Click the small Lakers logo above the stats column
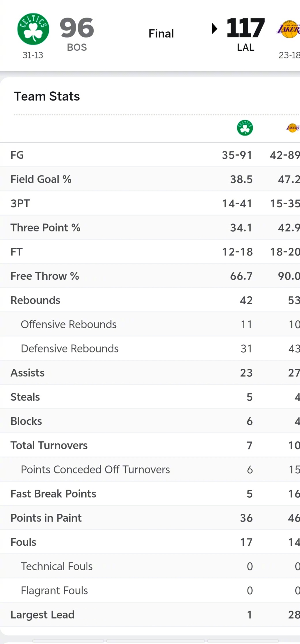 pyautogui.click(x=293, y=128)
